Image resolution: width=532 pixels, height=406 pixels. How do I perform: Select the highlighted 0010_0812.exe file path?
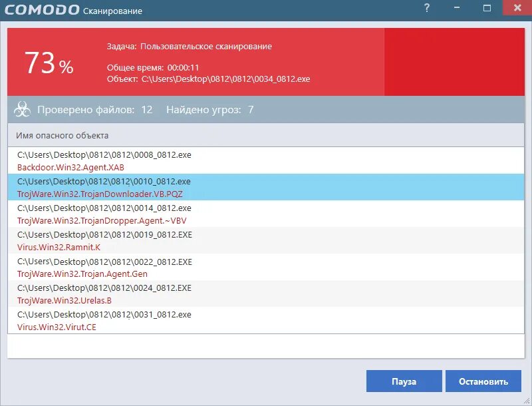104,181
